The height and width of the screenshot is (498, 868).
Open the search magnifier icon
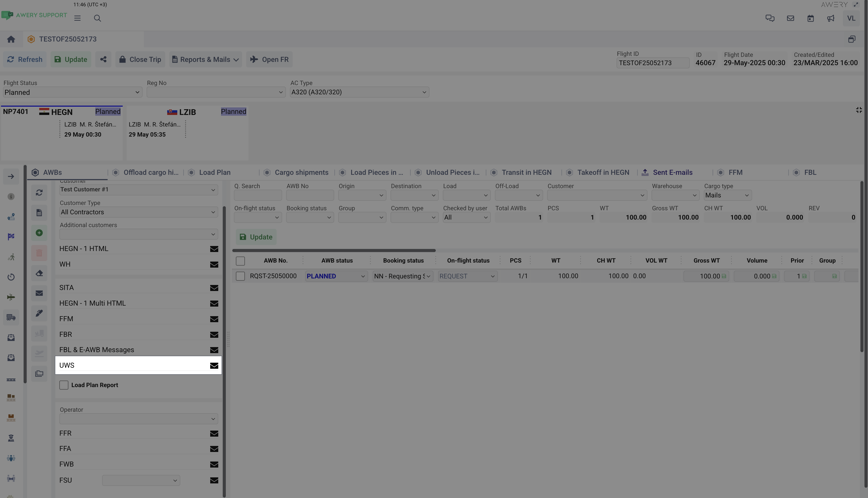tap(97, 18)
